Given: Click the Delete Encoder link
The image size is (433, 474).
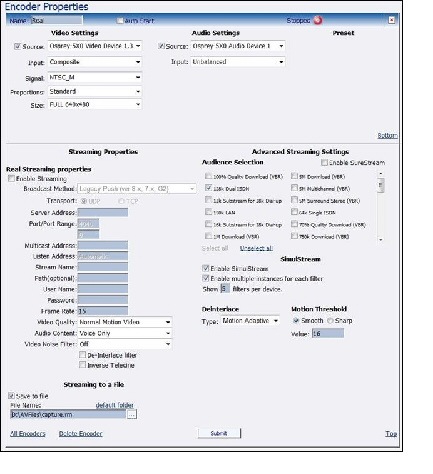Looking at the screenshot, I should tap(80, 433).
